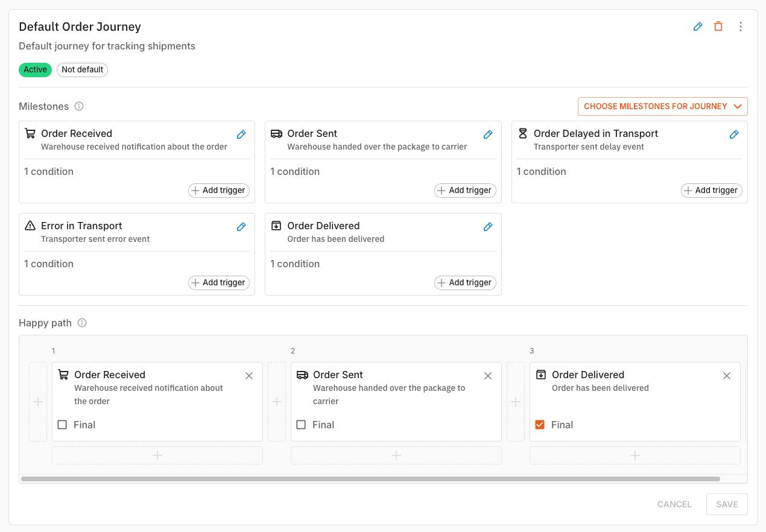Delete the journey using the trash icon
The height and width of the screenshot is (532, 766).
click(x=718, y=27)
